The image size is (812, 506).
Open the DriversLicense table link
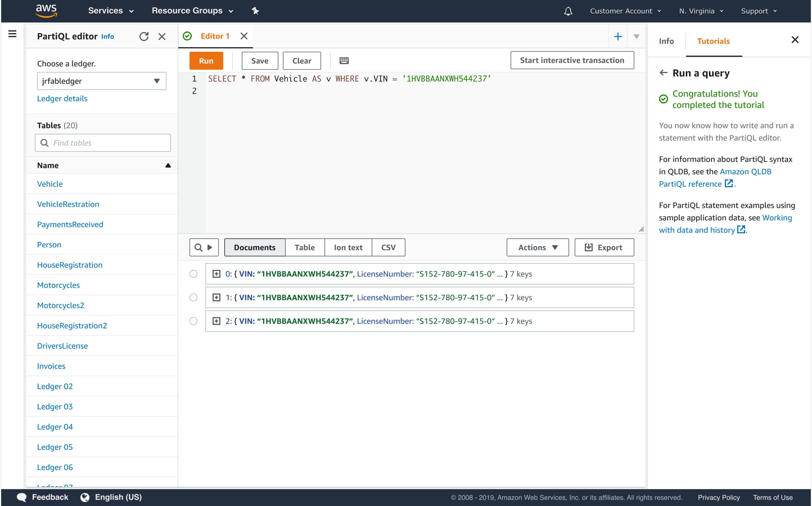(x=62, y=346)
